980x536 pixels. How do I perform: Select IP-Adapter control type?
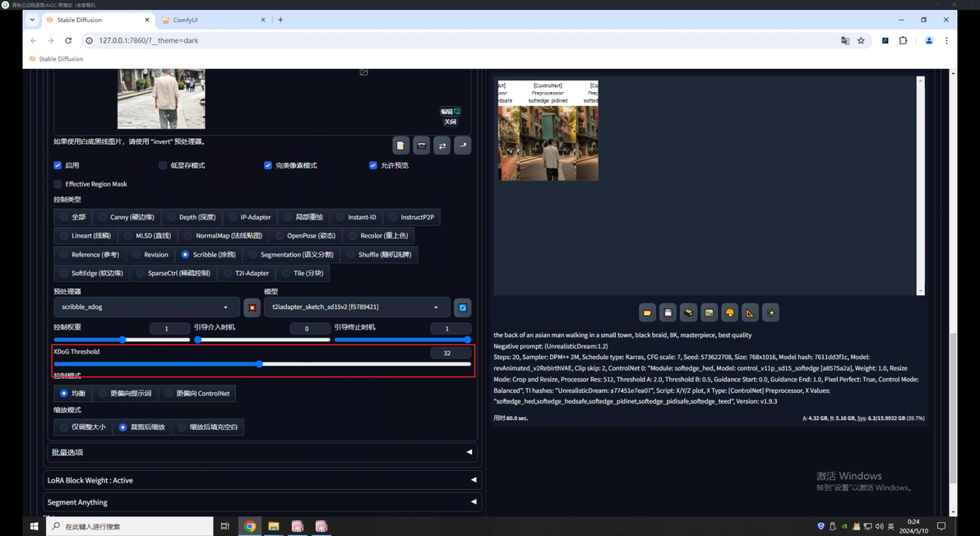[x=250, y=217]
